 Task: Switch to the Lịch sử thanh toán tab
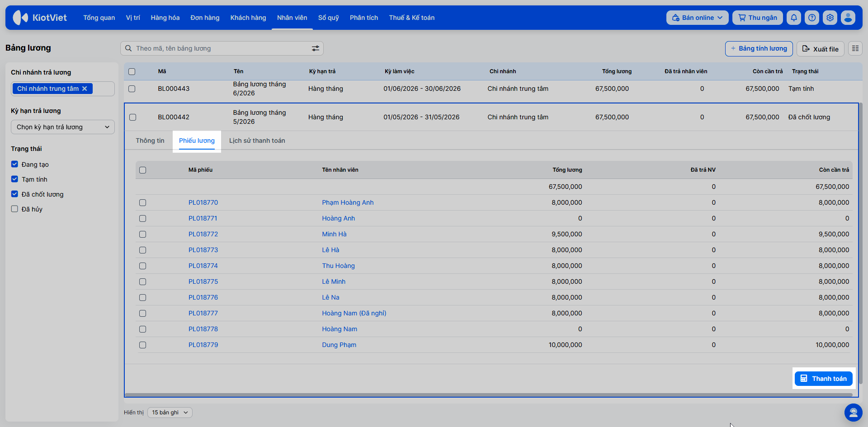[x=257, y=141]
